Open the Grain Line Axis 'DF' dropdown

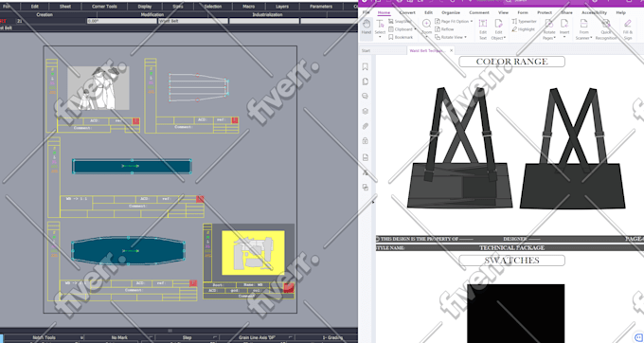coord(257,337)
